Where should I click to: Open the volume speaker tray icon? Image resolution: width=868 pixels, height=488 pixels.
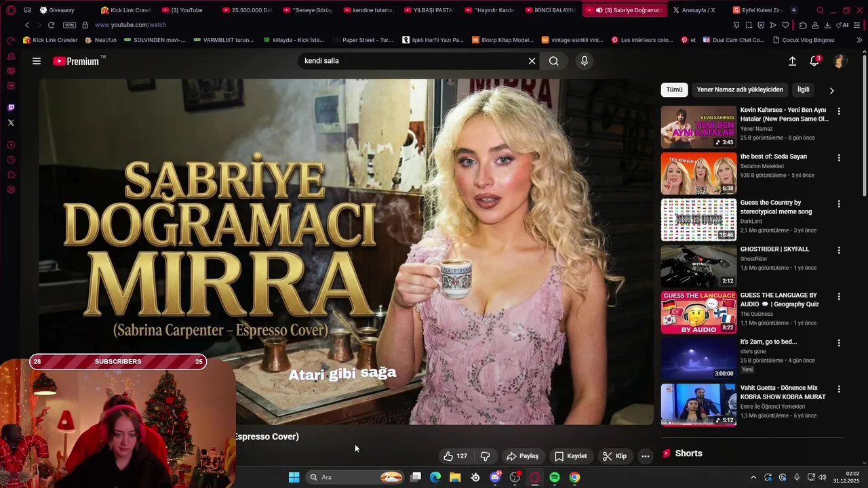[x=822, y=477]
